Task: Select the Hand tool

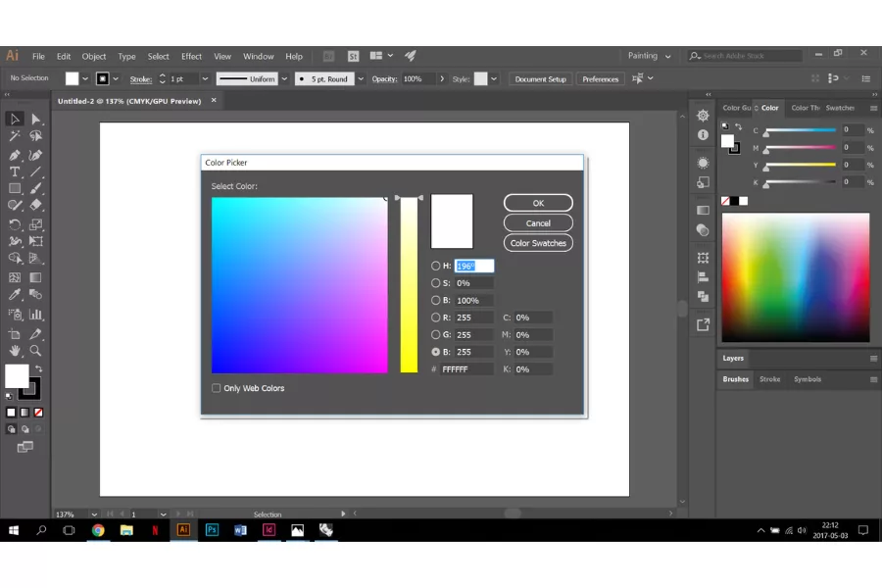Action: pyautogui.click(x=15, y=351)
